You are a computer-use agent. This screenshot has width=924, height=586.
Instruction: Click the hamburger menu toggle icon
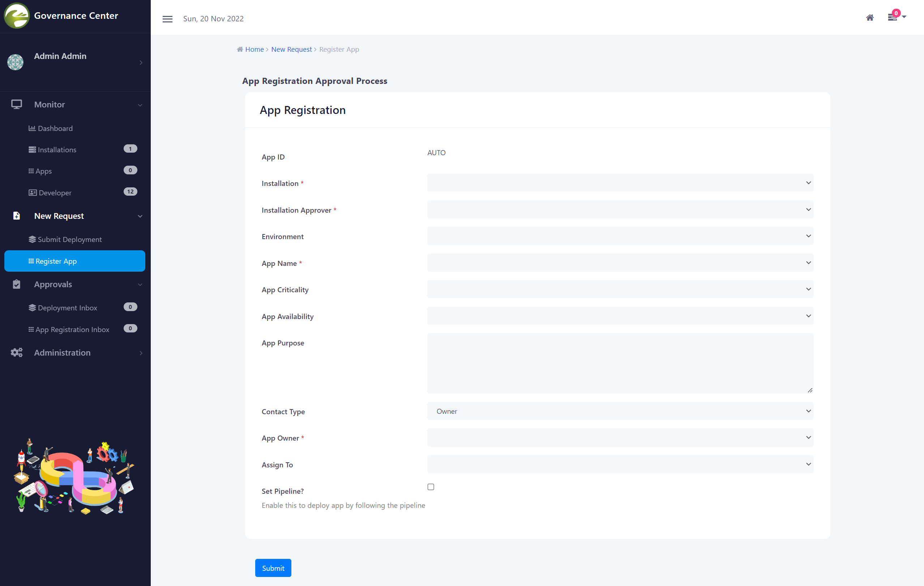click(167, 19)
